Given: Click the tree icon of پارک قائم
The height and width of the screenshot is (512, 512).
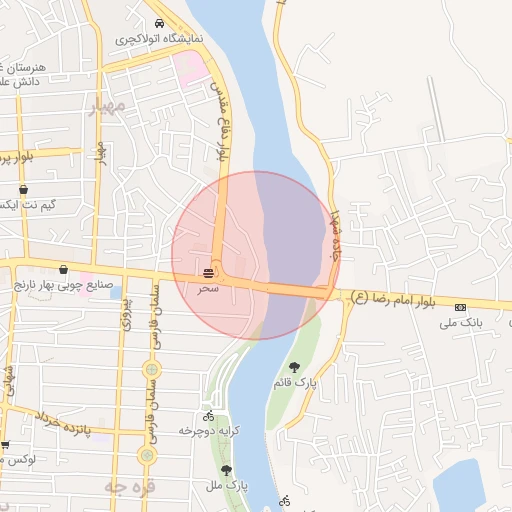Looking at the screenshot, I should point(294,368).
